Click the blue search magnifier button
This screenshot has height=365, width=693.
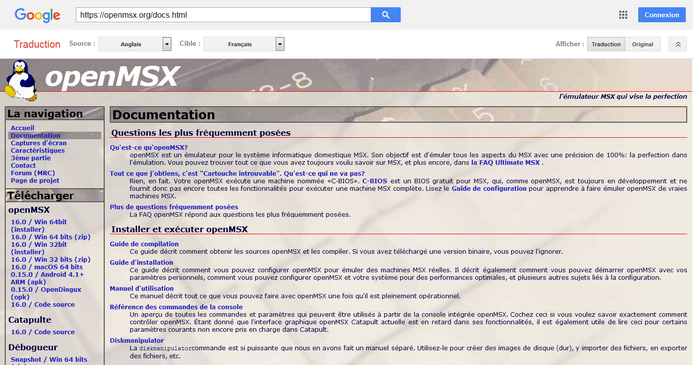386,15
